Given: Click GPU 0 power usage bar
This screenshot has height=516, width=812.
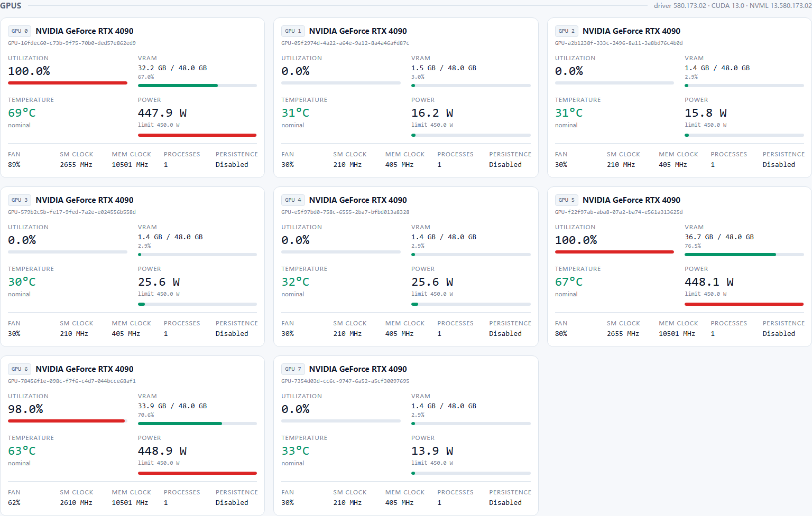Looking at the screenshot, I should coord(197,135).
